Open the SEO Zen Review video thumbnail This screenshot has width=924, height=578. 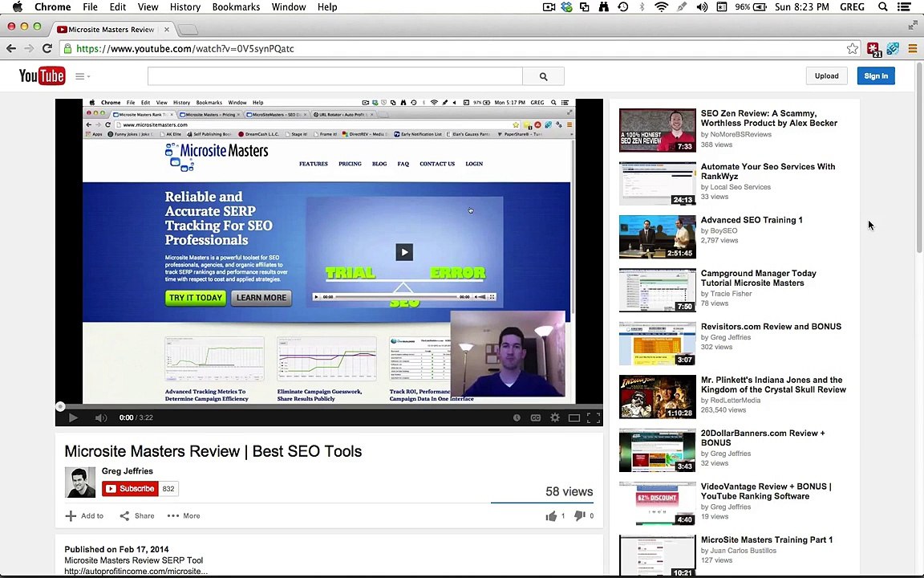[x=657, y=130]
